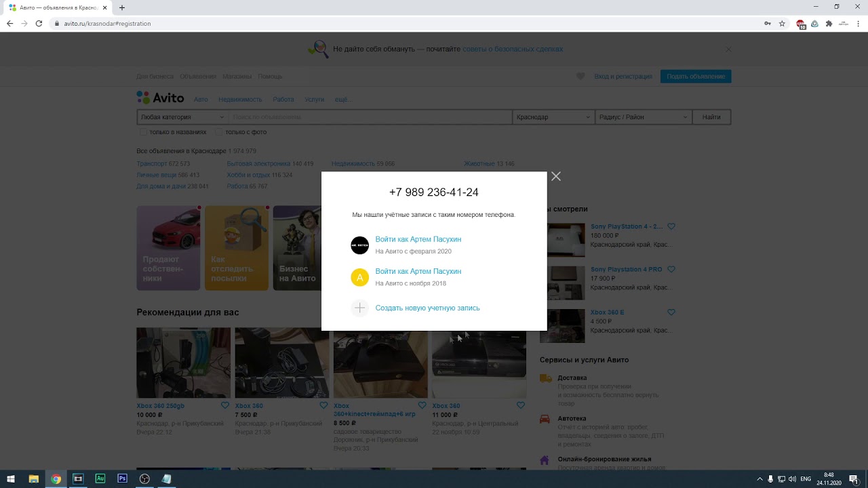Log in as Артем Пасухин since February 2020

pyautogui.click(x=418, y=239)
